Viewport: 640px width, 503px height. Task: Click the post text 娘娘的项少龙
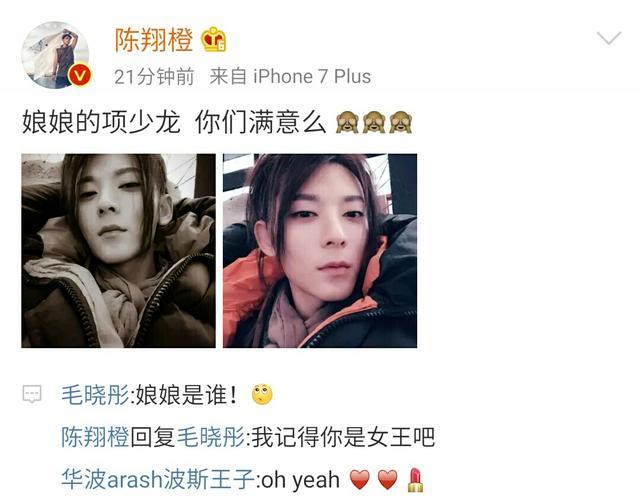point(101,122)
